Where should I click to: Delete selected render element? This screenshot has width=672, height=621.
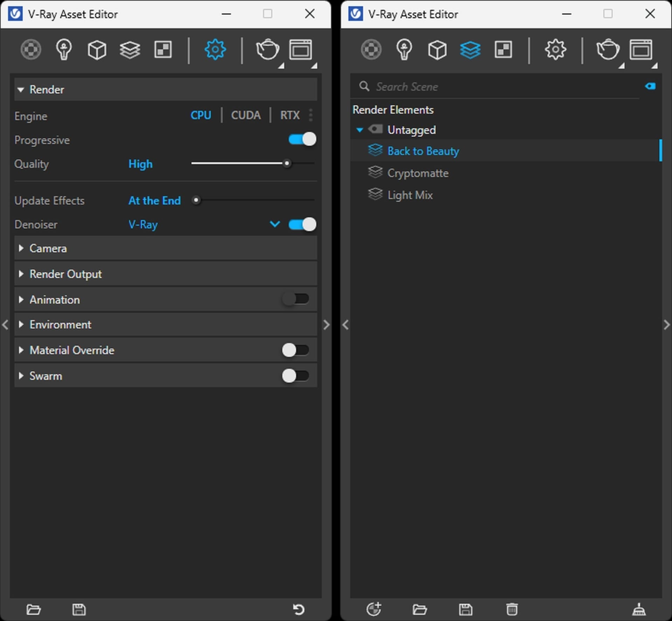coord(512,609)
